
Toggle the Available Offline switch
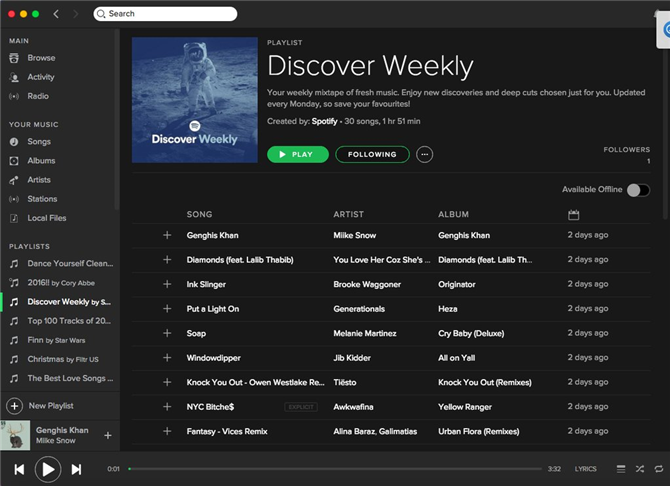638,190
